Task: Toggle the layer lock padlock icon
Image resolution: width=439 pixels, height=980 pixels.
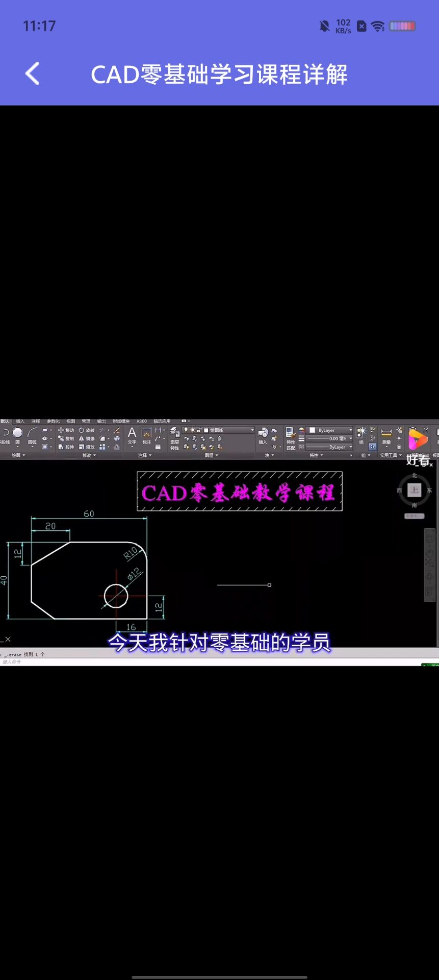Action: 199,430
